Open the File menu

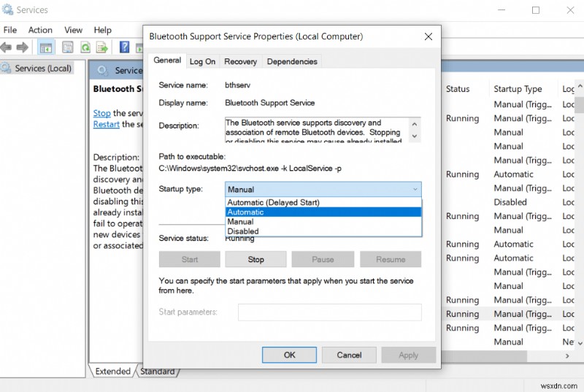pos(10,30)
